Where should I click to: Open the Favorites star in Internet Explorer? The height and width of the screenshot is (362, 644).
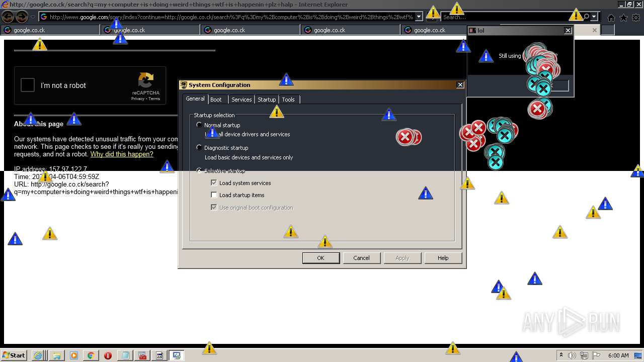tap(623, 18)
